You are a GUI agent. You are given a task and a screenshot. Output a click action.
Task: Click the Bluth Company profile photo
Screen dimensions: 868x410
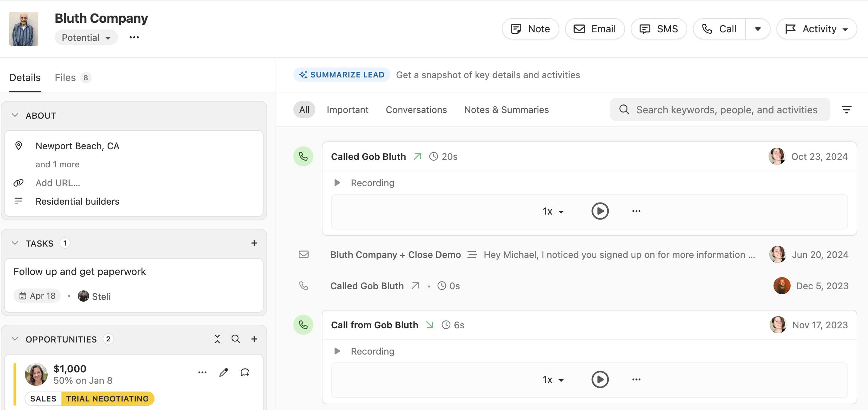pos(24,29)
